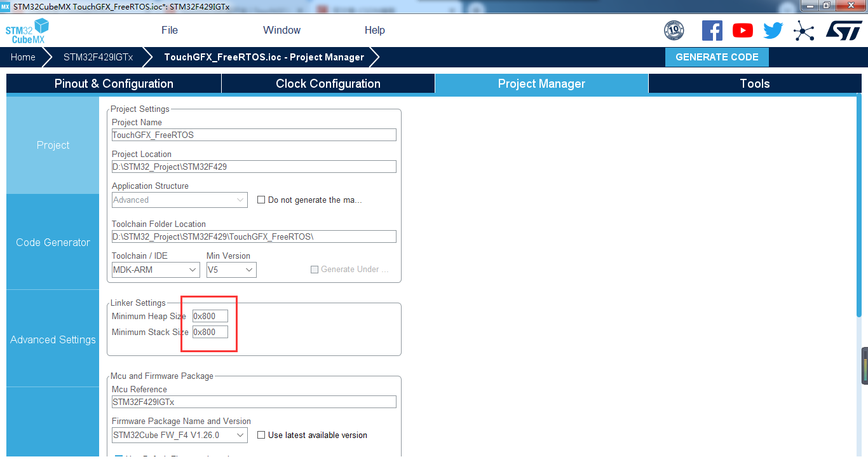This screenshot has height=459, width=868.
Task: Click the Project Location input field
Action: 254,167
